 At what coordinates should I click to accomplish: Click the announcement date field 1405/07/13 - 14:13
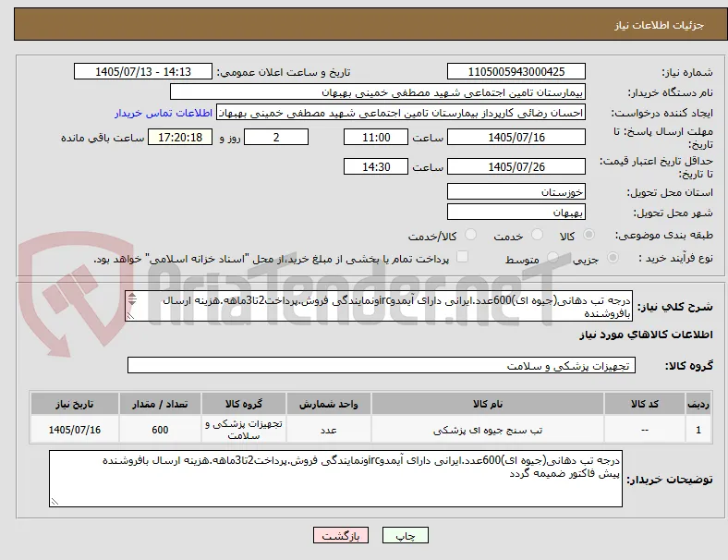click(143, 71)
